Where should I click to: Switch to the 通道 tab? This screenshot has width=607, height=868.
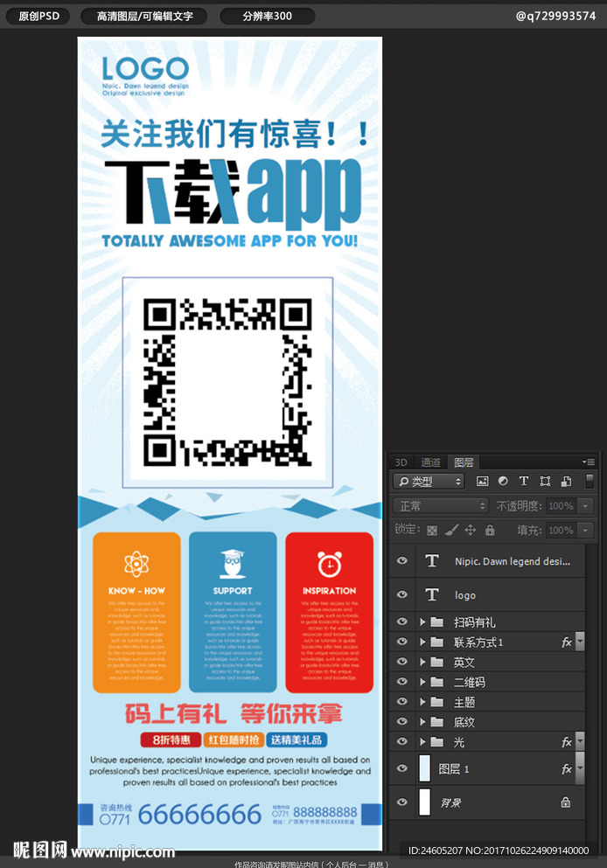[x=430, y=462]
